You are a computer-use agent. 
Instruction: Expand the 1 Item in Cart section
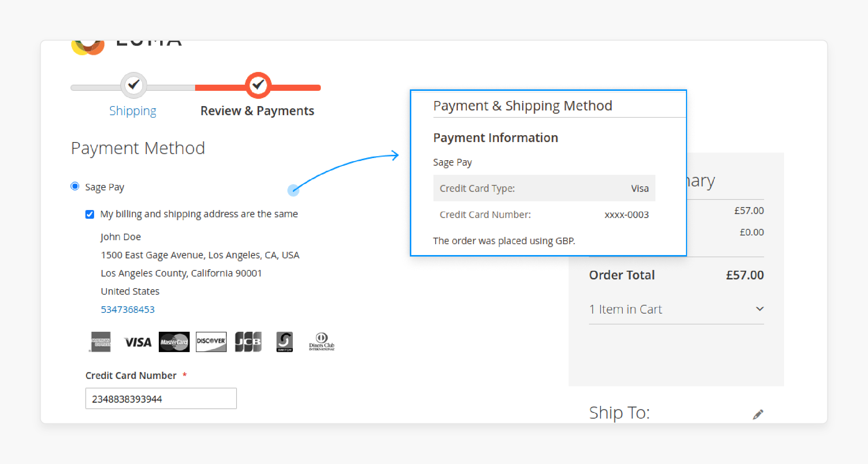(x=676, y=309)
